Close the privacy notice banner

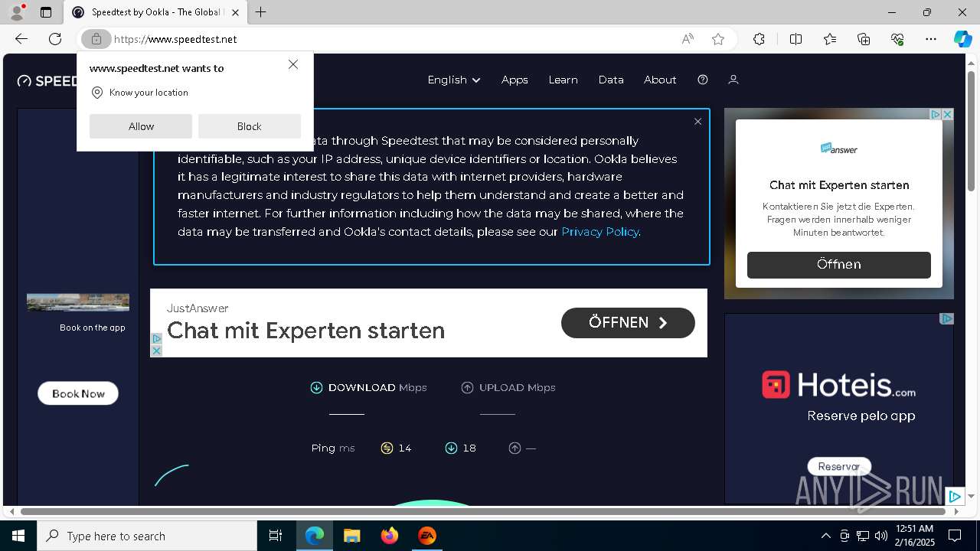pos(697,121)
